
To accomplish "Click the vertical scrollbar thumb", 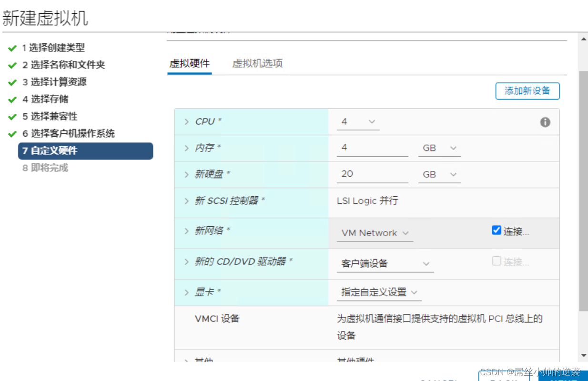I will [x=584, y=191].
